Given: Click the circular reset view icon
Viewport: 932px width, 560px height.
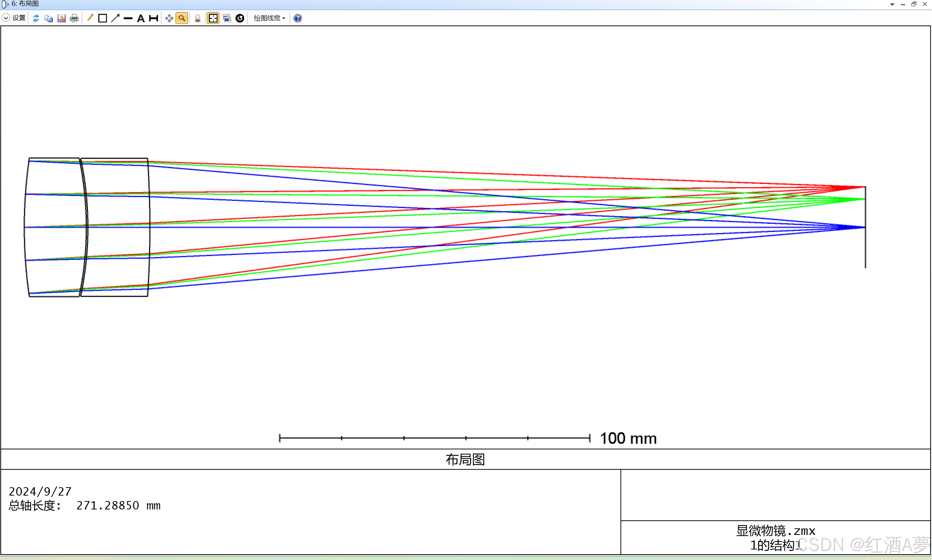Looking at the screenshot, I should [239, 18].
